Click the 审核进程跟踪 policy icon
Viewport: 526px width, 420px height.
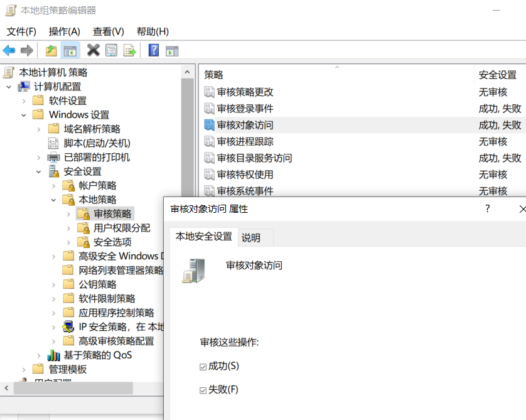click(209, 141)
